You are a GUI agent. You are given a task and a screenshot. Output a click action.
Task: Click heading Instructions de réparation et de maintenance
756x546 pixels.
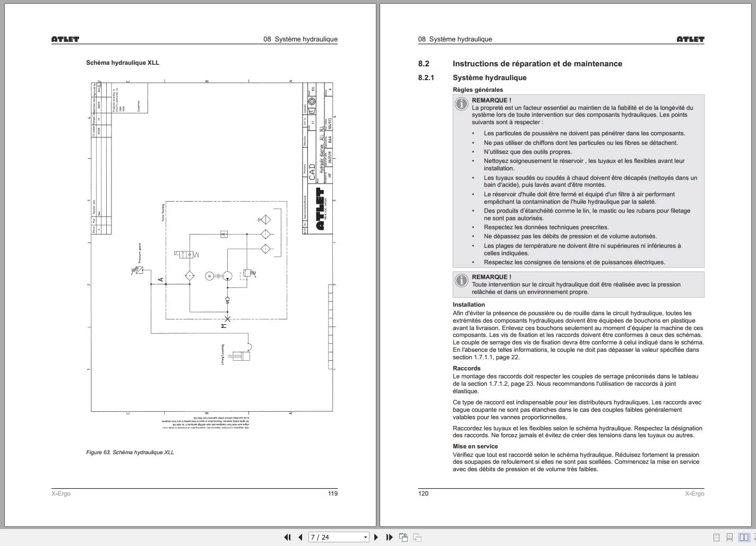click(x=537, y=64)
